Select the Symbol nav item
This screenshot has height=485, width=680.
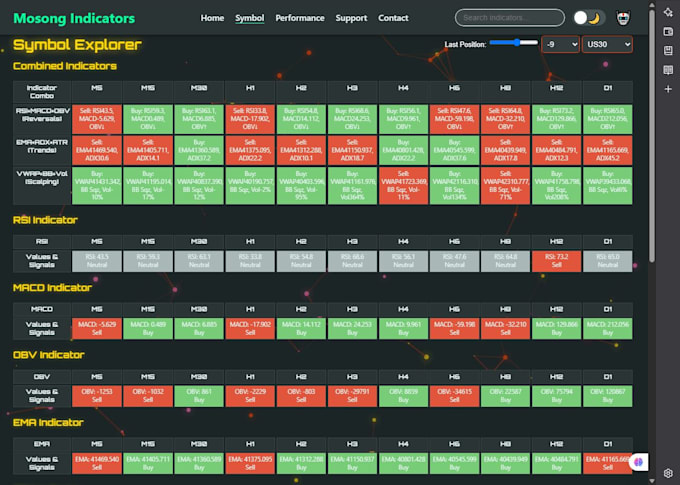tap(249, 18)
